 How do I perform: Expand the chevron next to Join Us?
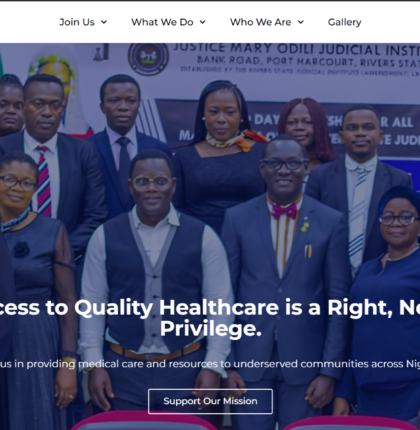[104, 22]
